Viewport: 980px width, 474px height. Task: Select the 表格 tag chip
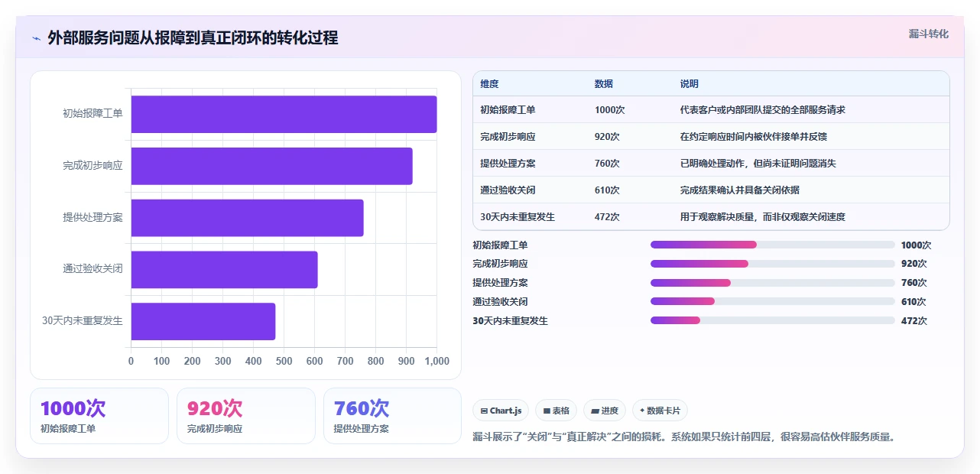click(556, 411)
